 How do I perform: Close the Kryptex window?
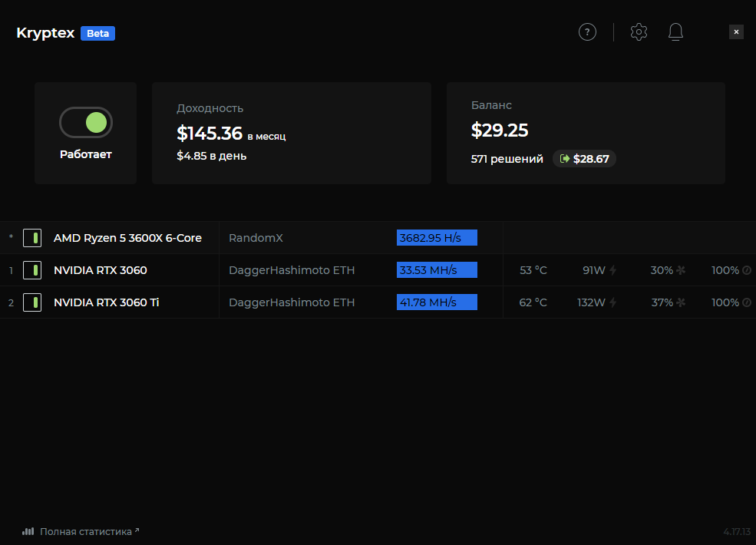coord(736,31)
